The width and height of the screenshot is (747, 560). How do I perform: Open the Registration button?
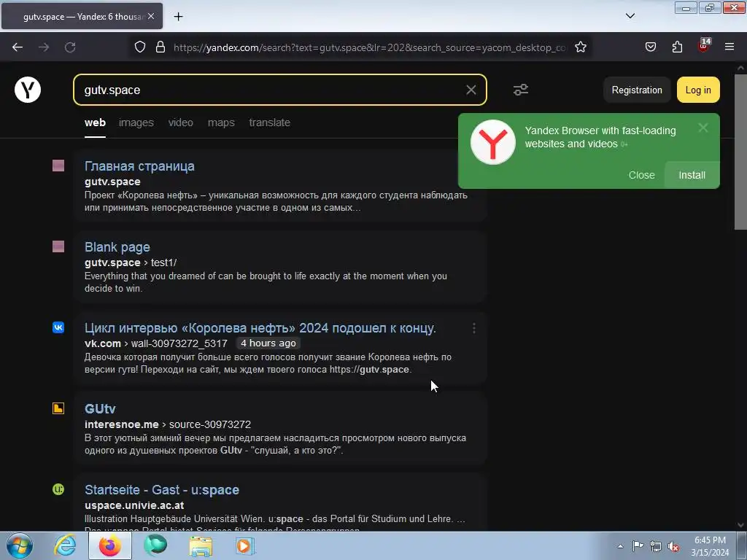pos(637,90)
